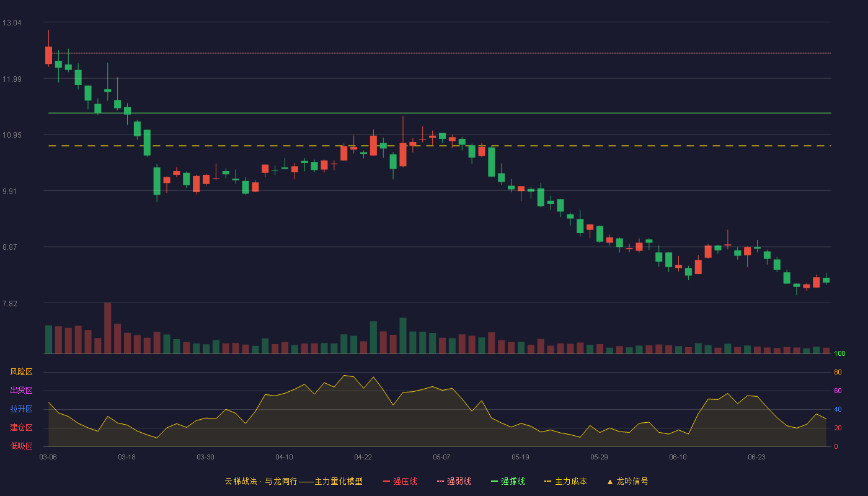Image resolution: width=868 pixels, height=496 pixels.
Task: Toggle the 主力成本 legend entry
Action: (565, 481)
